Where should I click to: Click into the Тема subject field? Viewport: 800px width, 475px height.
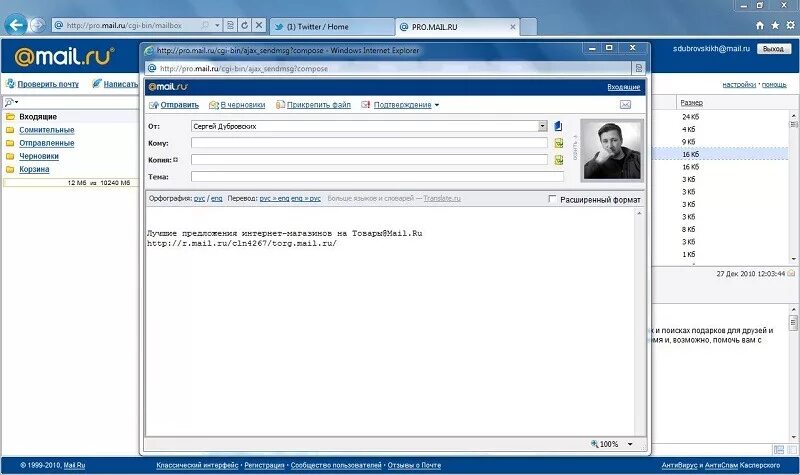click(378, 177)
